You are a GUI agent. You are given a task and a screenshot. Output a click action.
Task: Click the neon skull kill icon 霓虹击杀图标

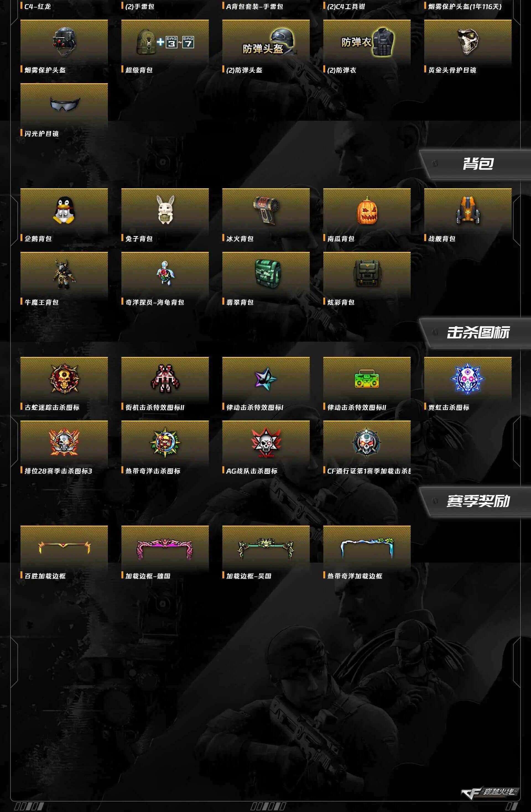tap(468, 379)
